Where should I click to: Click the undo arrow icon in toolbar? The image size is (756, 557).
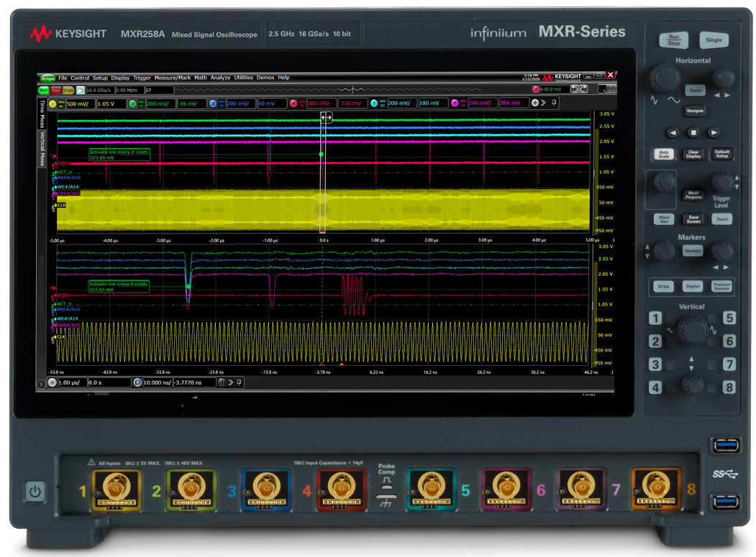pyautogui.click(x=575, y=89)
